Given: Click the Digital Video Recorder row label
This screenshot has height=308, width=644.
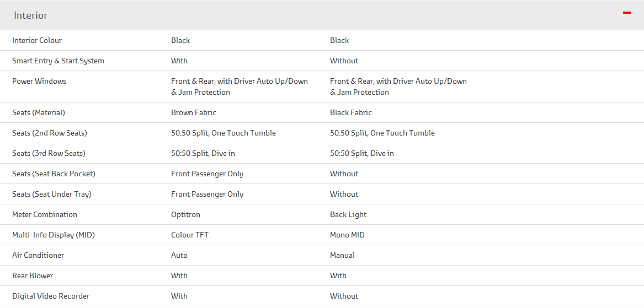Looking at the screenshot, I should [x=51, y=296].
